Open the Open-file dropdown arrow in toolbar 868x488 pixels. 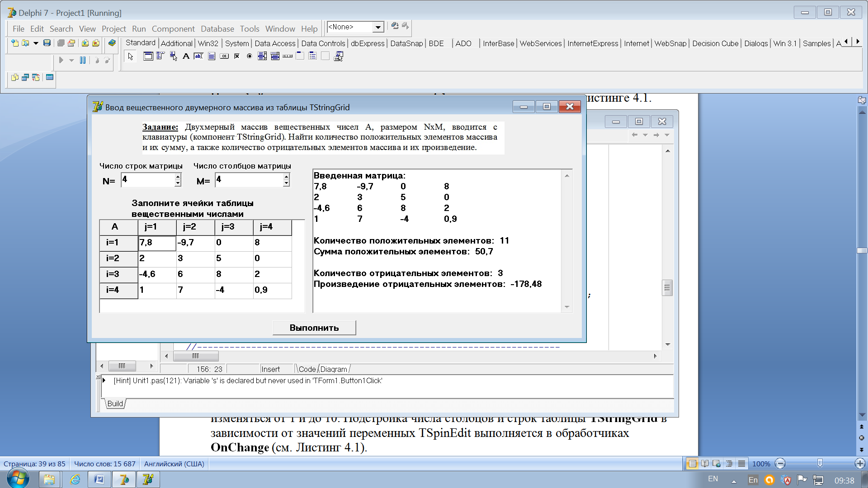point(35,43)
